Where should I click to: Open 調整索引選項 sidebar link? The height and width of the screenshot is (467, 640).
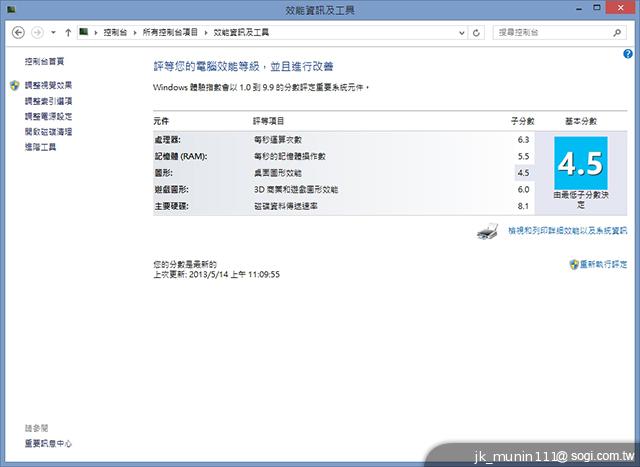(48, 101)
